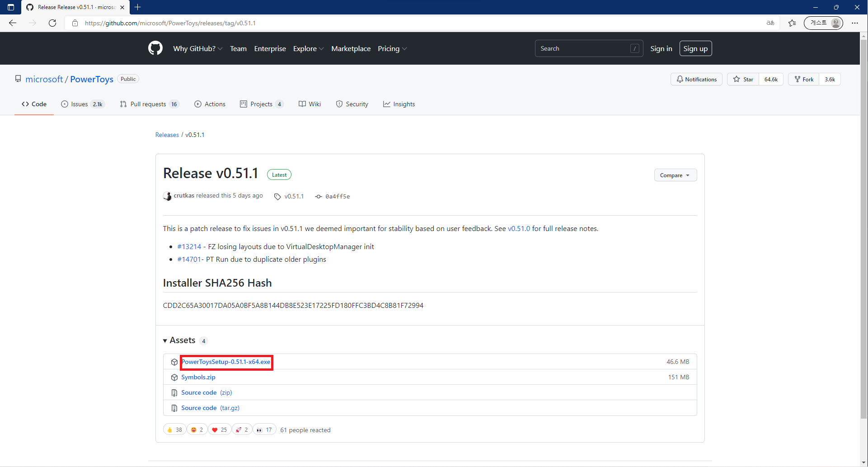Open the v0.51.0 release notes link
This screenshot has width=868, height=467.
(519, 229)
